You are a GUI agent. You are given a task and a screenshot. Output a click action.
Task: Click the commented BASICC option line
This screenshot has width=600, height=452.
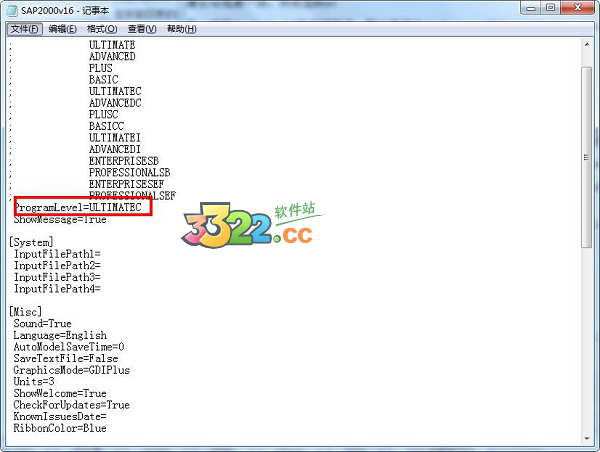(x=106, y=126)
